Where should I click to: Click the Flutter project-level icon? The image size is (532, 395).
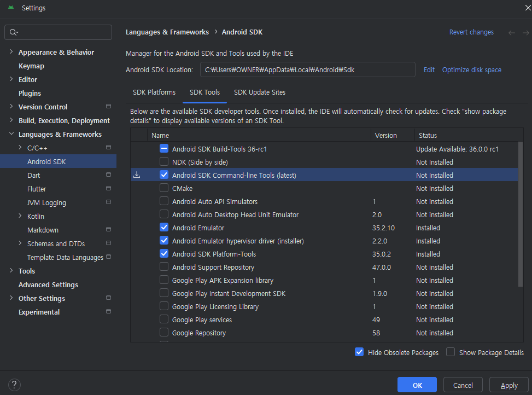pos(109,188)
